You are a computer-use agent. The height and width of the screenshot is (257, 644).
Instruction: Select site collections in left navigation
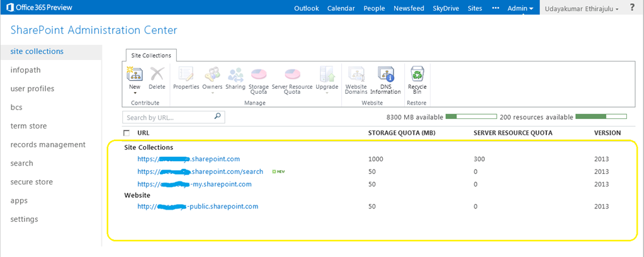(51, 52)
